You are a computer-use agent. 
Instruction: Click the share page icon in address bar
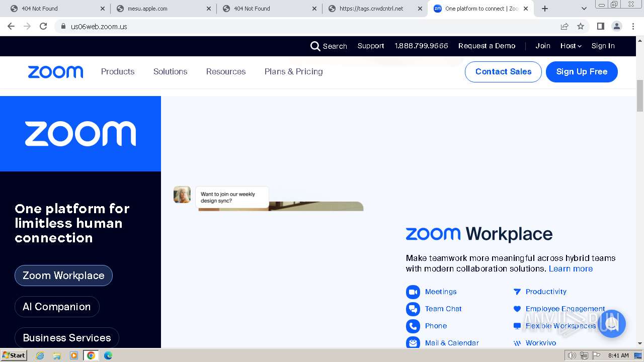pos(565,26)
